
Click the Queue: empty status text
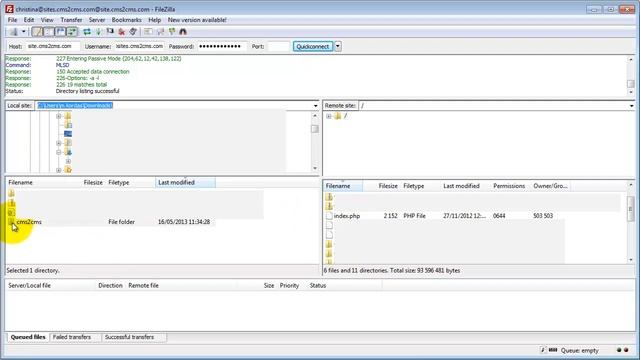(580, 350)
